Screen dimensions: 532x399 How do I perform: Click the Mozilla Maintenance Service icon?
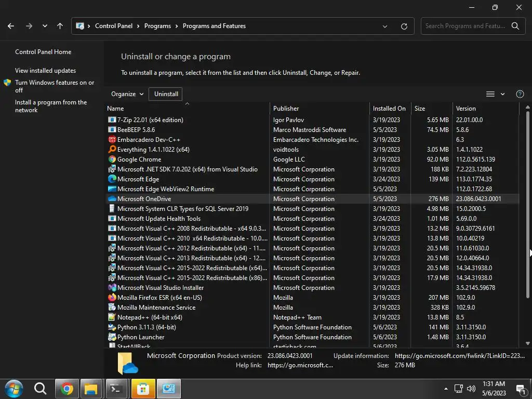(x=112, y=308)
